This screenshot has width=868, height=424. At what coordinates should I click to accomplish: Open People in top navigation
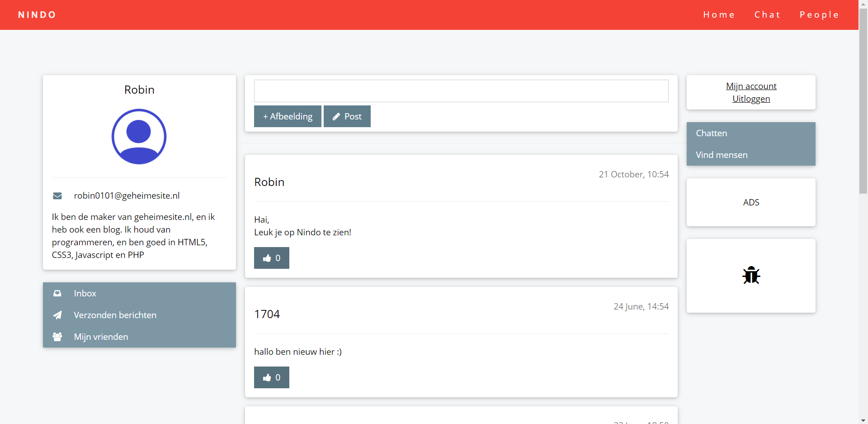819,15
